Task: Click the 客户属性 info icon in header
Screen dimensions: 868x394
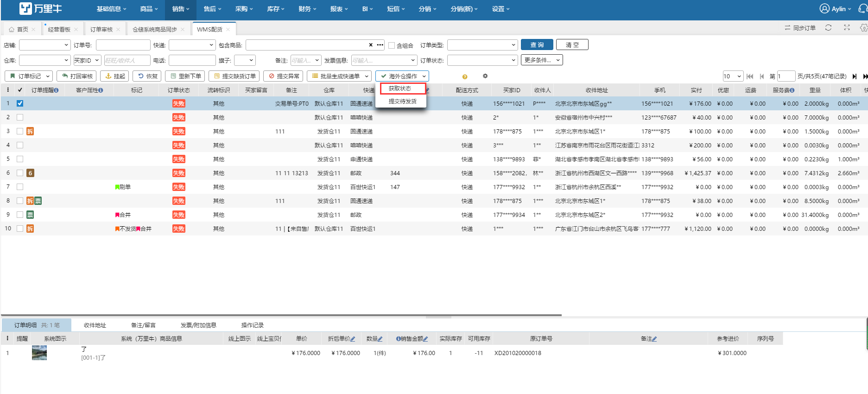Action: [x=101, y=90]
